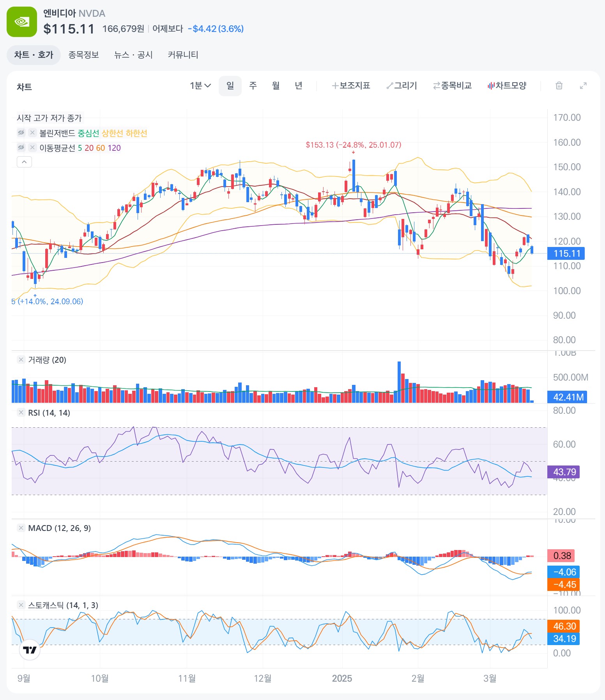The image size is (605, 700).
Task: Click the 46.30 stochastic value label
Action: [x=564, y=626]
